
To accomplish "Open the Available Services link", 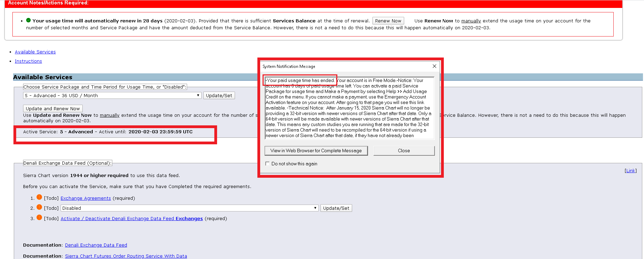I will pyautogui.click(x=35, y=52).
